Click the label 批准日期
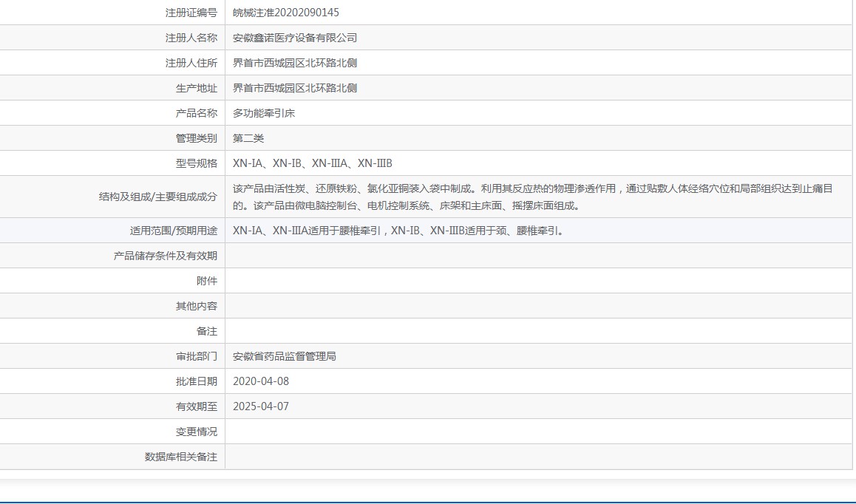The height and width of the screenshot is (504, 856). tap(197, 381)
